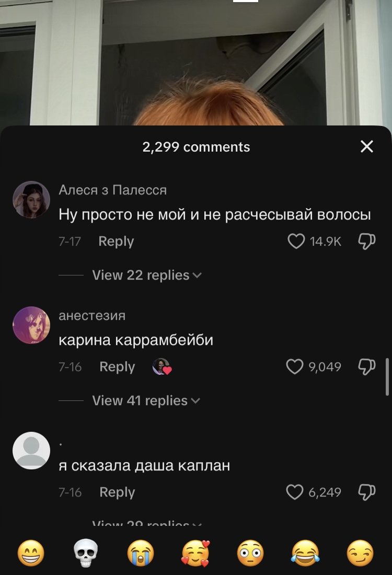Dislike the comment with 9,049 likes
The image size is (392, 575).
(x=367, y=367)
